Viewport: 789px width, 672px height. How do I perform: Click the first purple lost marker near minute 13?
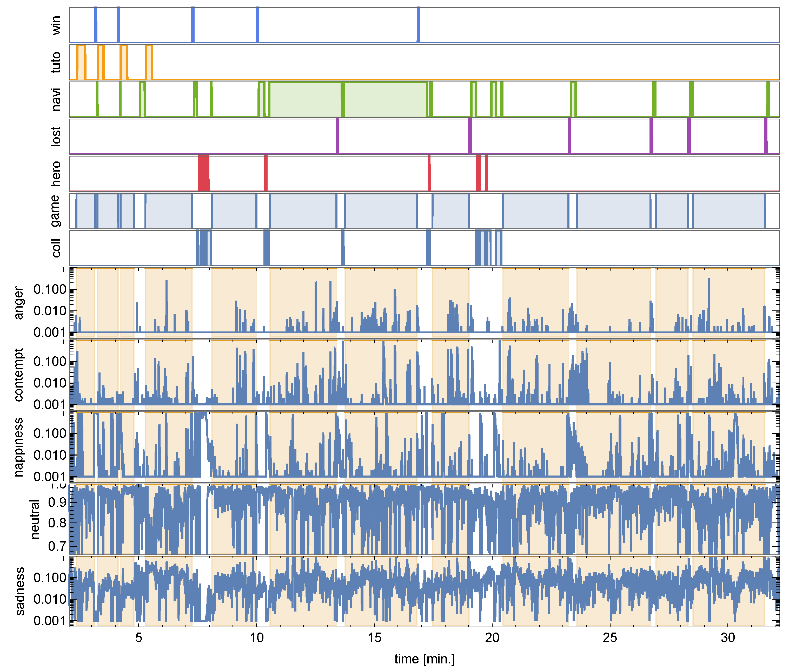337,136
